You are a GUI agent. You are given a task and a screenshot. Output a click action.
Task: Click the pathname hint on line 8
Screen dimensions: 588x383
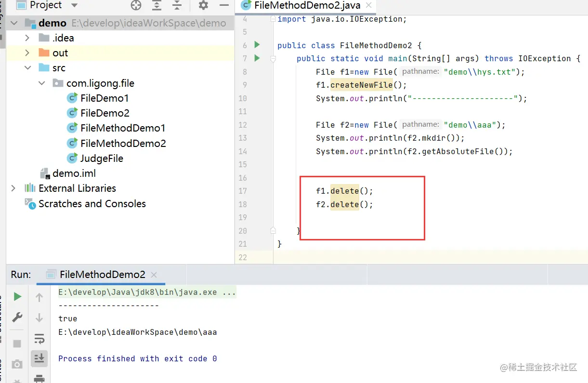tap(421, 72)
